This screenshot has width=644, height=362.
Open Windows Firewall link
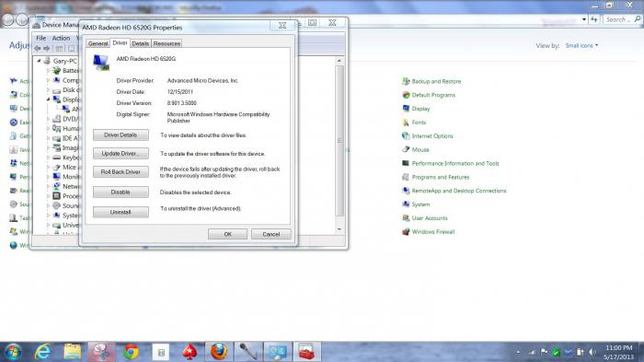[x=433, y=231]
